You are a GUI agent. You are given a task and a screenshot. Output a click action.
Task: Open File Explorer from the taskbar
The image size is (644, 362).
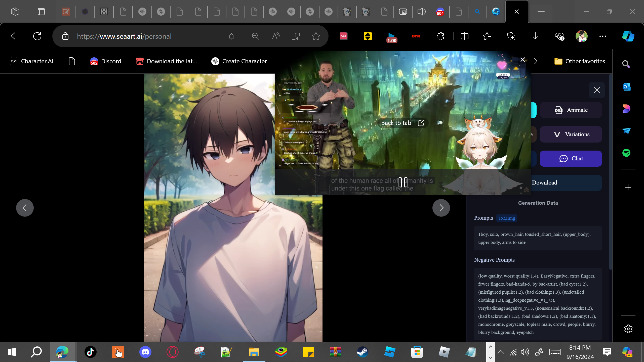254,352
